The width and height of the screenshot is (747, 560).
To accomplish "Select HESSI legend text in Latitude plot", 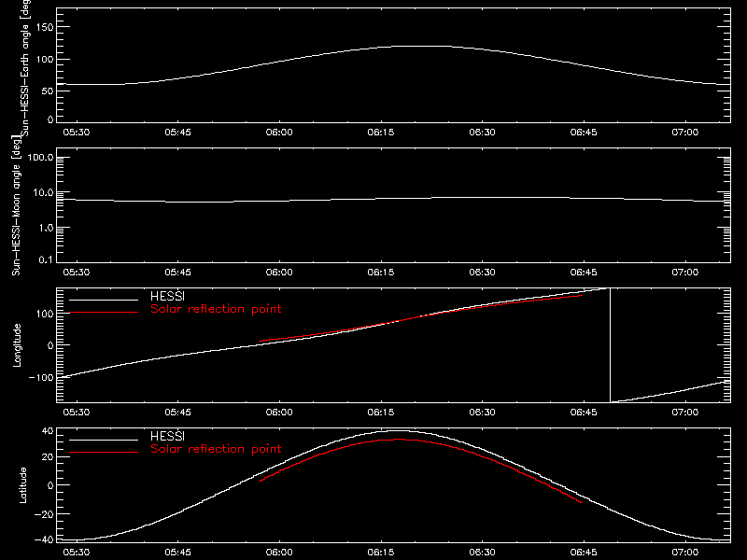I will pos(167,436).
